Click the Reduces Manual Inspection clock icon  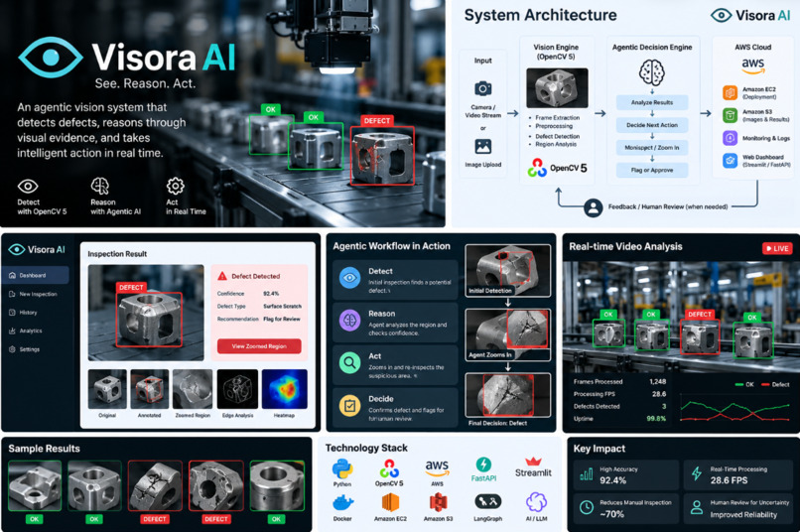(587, 507)
